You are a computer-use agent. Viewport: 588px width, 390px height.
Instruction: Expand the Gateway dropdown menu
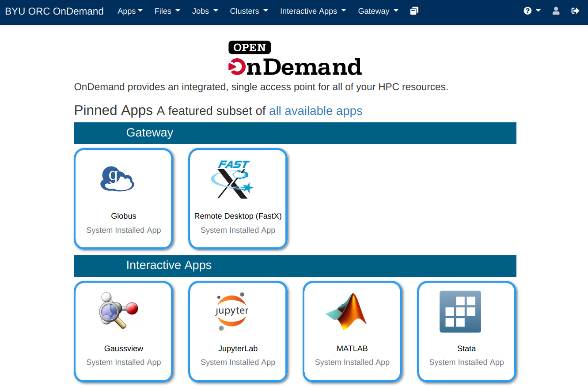pos(378,11)
